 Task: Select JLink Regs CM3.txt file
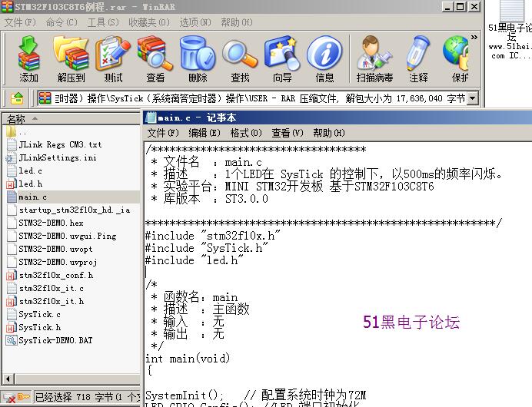[60, 144]
